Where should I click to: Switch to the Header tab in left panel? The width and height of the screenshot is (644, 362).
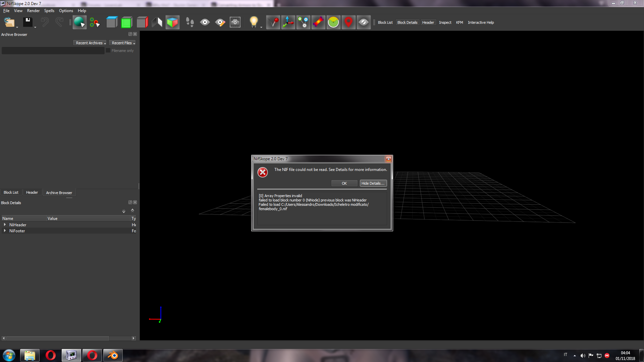click(32, 192)
